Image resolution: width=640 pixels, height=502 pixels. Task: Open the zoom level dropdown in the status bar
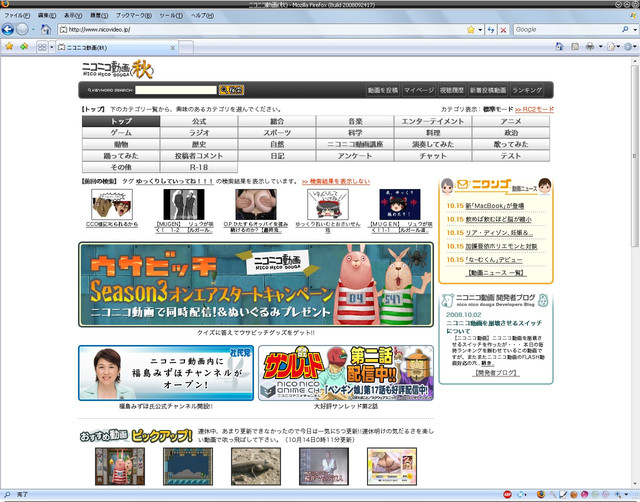626,495
